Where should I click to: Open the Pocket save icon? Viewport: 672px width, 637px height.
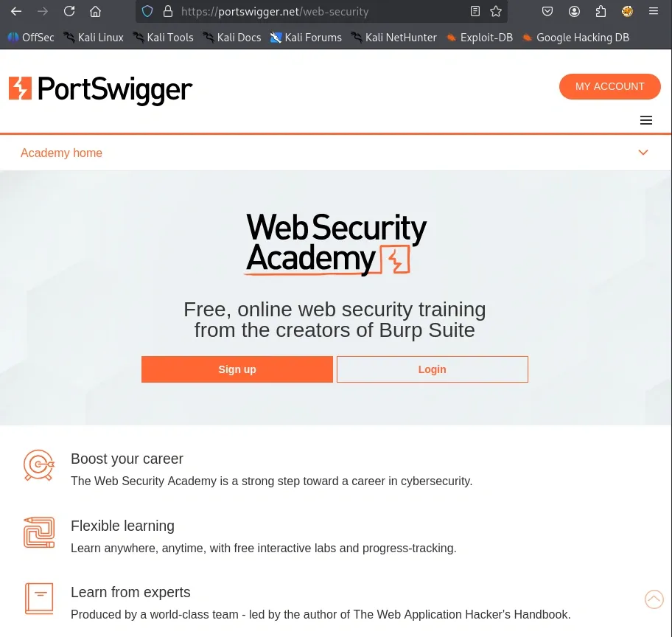pos(547,12)
